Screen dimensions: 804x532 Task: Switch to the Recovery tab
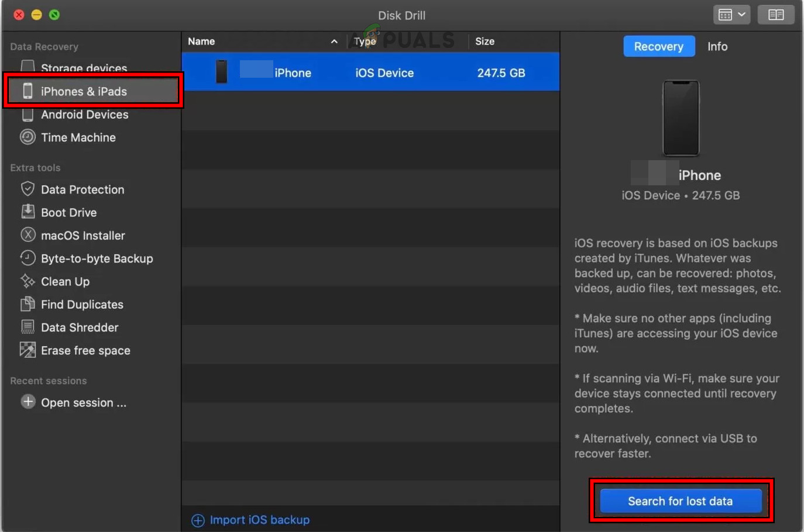click(x=659, y=46)
